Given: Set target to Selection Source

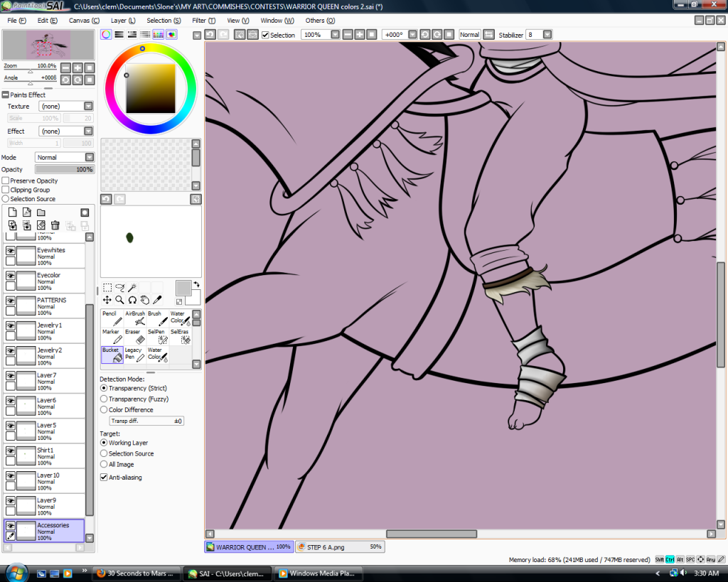Looking at the screenshot, I should tap(104, 453).
